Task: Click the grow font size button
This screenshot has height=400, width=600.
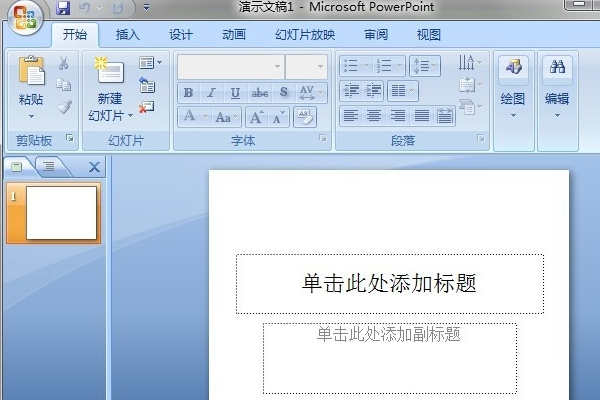Action: coord(256,117)
